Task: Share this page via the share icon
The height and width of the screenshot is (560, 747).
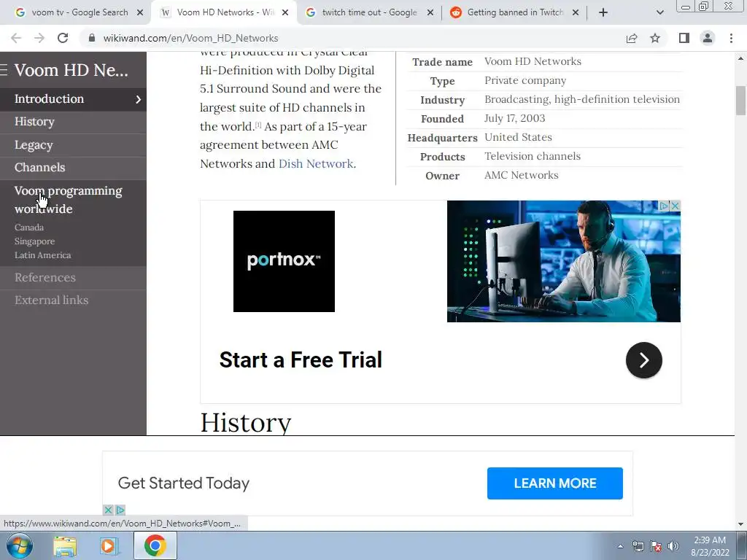Action: [x=632, y=38]
